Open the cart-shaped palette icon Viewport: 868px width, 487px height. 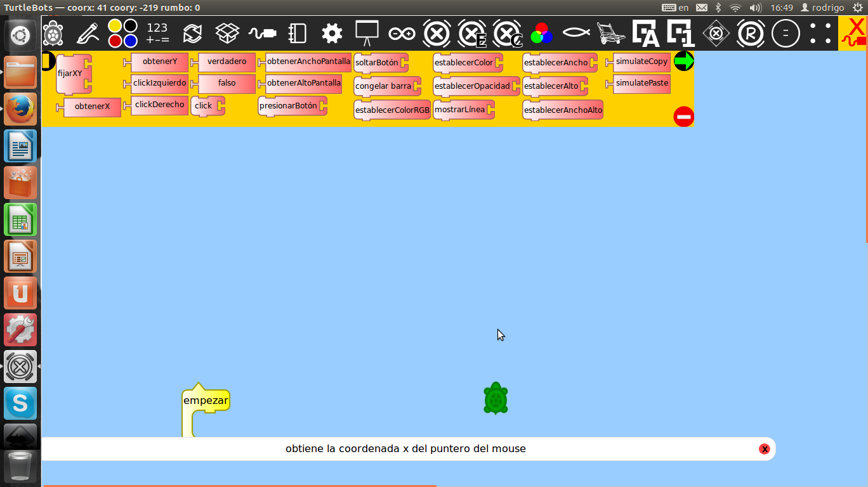coord(611,34)
